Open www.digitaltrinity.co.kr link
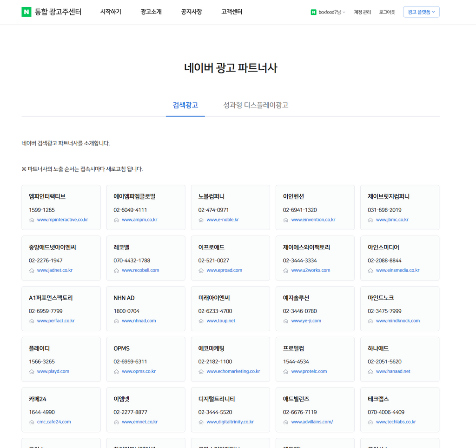 (x=230, y=422)
